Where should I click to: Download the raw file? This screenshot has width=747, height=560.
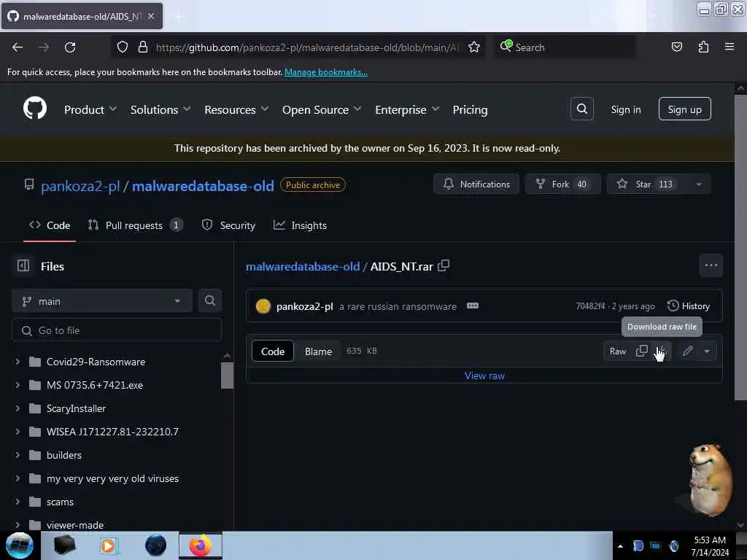coord(661,351)
